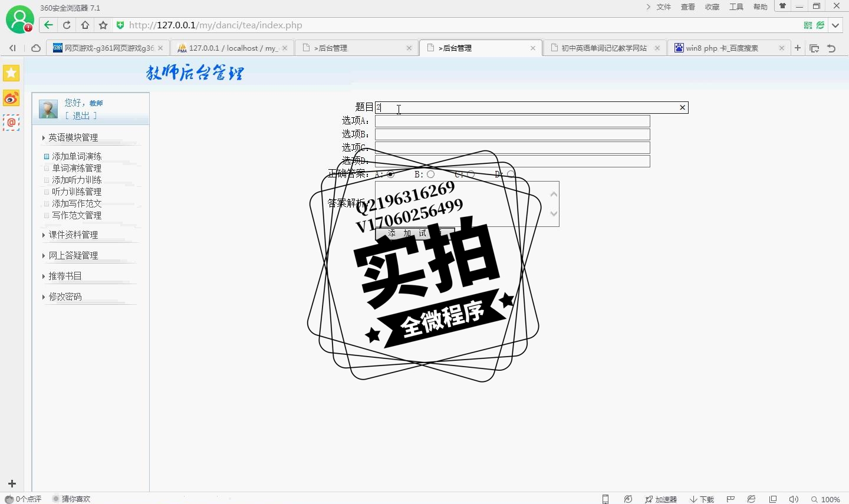Select correct answer A radio

click(390, 174)
